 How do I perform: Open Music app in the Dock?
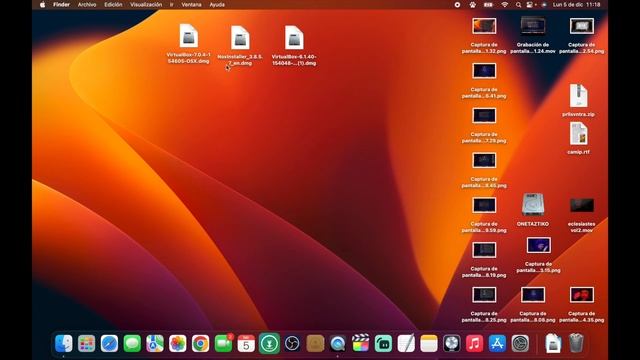click(474, 344)
